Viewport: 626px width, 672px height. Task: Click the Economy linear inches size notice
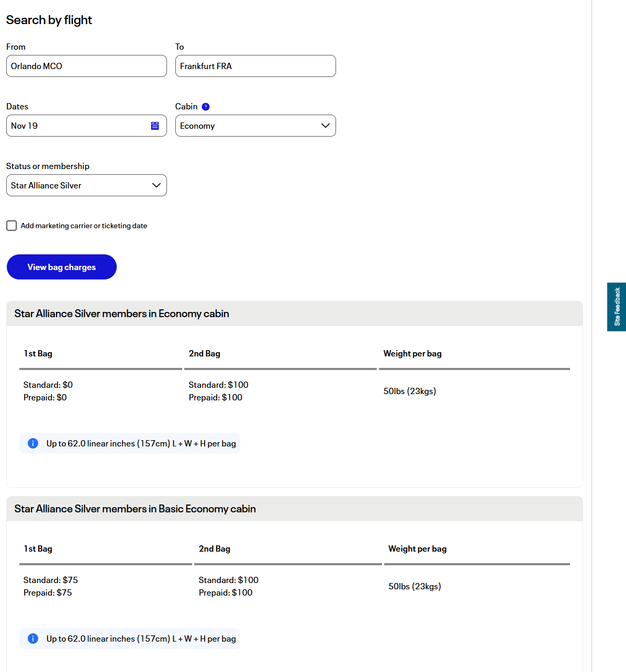[130, 443]
